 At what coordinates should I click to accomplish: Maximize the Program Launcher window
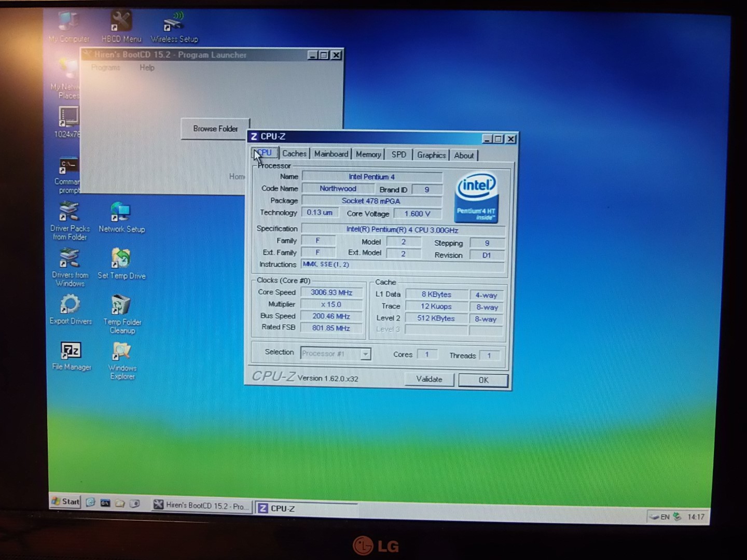pyautogui.click(x=324, y=55)
